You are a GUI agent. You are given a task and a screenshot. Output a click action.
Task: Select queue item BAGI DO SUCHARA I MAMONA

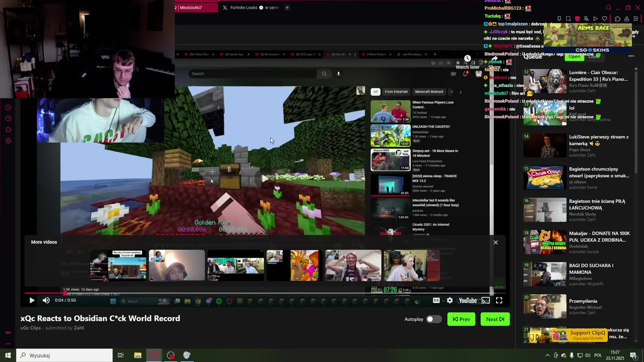577,274
